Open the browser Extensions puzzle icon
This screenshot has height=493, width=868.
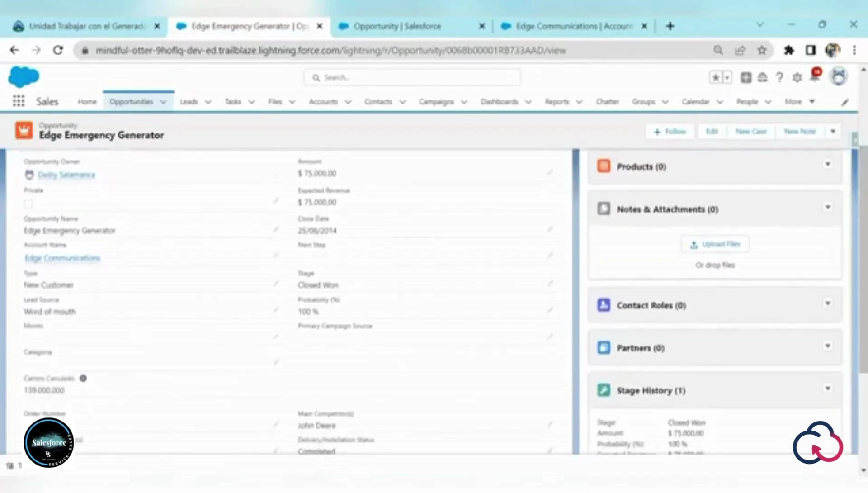tap(789, 50)
